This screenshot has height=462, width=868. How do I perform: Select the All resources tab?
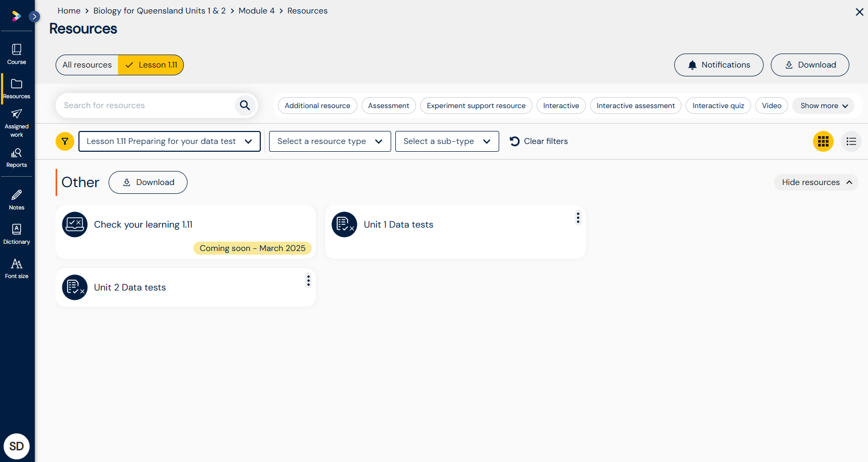[87, 65]
